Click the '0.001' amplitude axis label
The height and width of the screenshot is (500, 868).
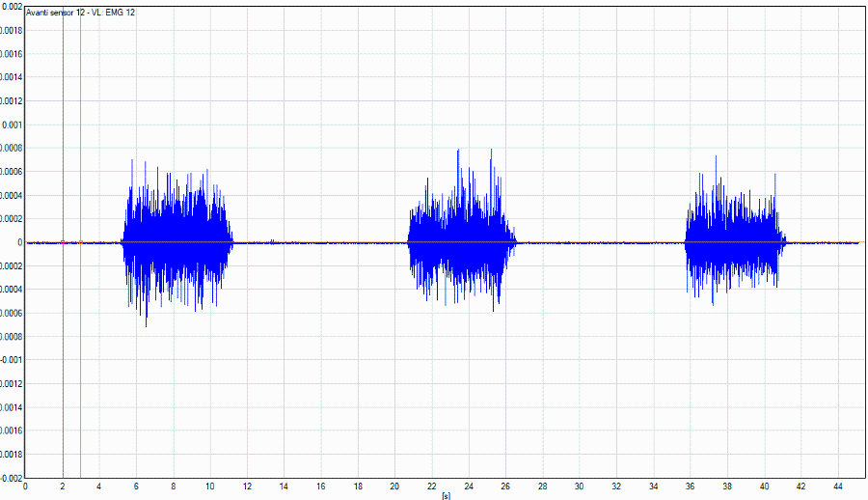pos(12,125)
